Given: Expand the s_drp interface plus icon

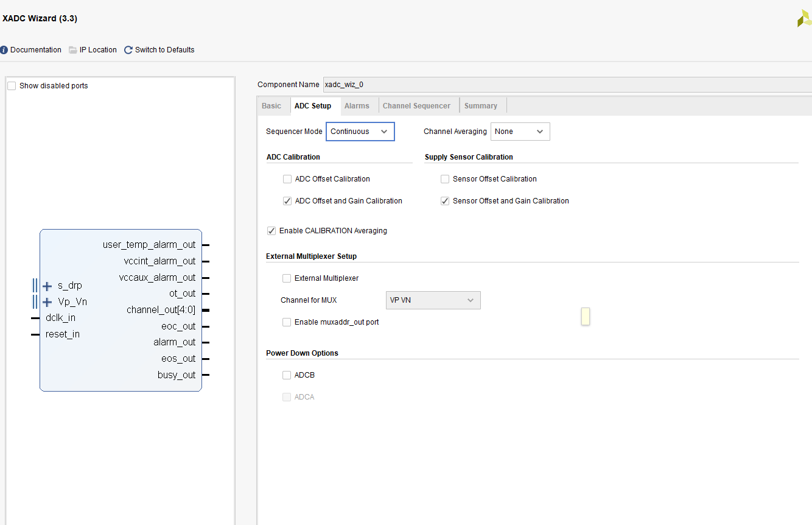Looking at the screenshot, I should (x=47, y=286).
